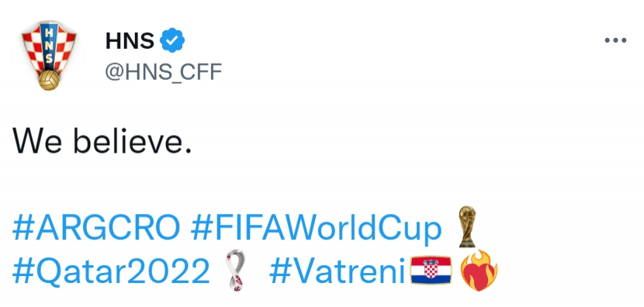Image resolution: width=644 pixels, height=307 pixels.
Task: Click the blue HNS stripe on crest
Action: (x=49, y=44)
